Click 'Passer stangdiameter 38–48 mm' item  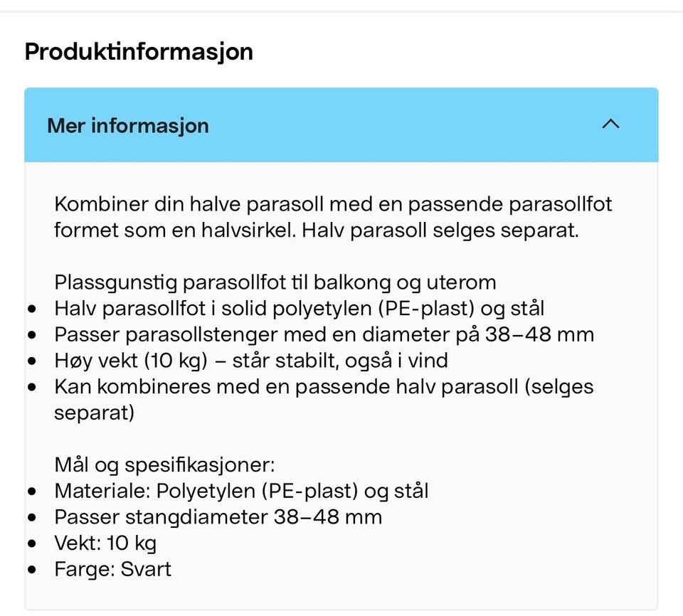coord(218,517)
